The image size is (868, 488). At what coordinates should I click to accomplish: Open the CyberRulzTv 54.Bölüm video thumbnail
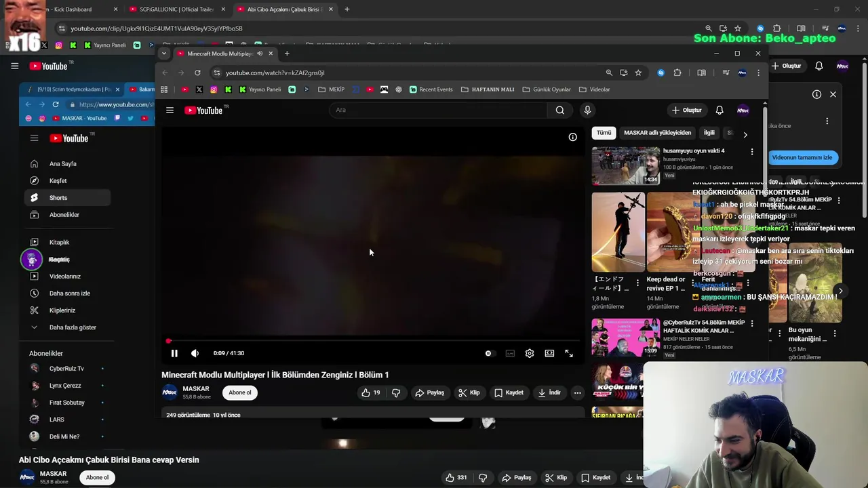[625, 338]
